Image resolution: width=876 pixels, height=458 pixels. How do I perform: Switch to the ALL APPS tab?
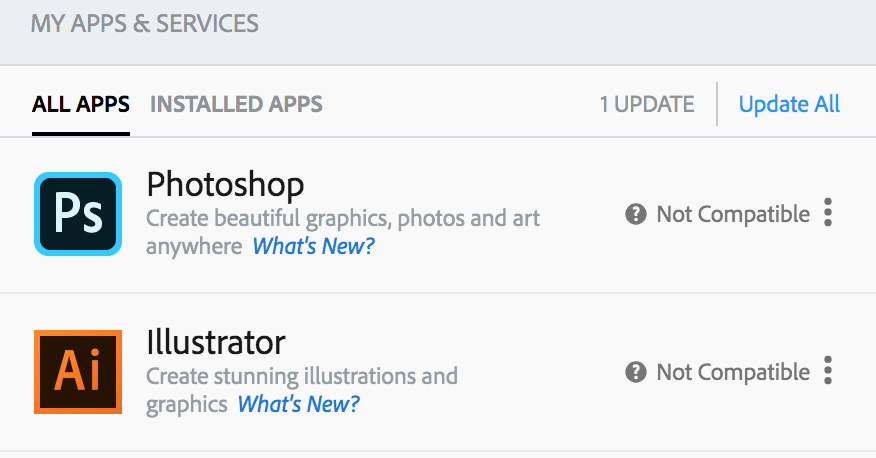(81, 104)
